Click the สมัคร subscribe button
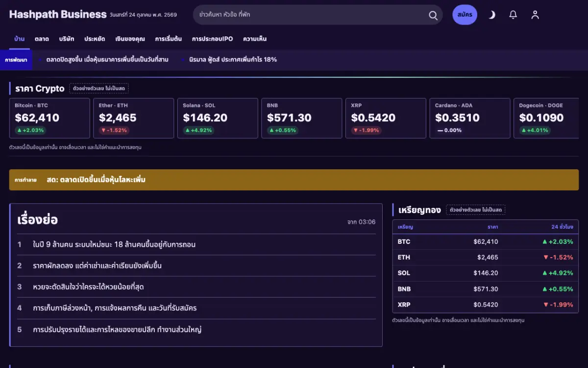 (465, 15)
